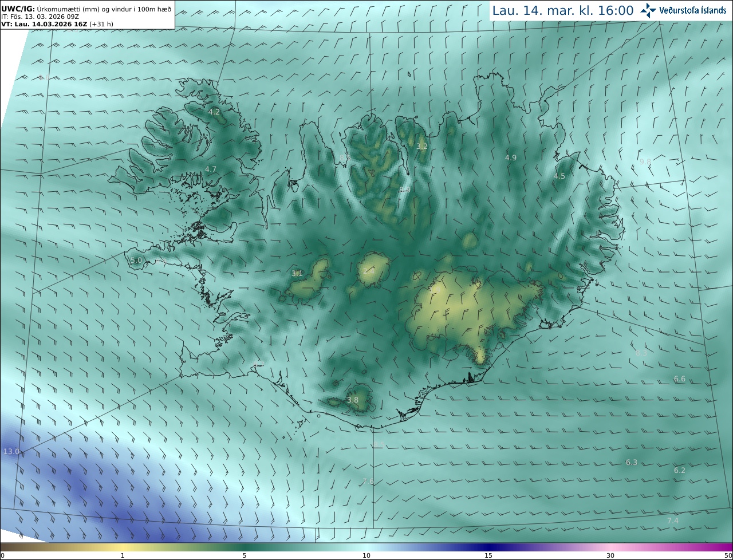Select the 8.3 value southeast of Iceland
This screenshot has height=560, width=733.
click(x=641, y=353)
